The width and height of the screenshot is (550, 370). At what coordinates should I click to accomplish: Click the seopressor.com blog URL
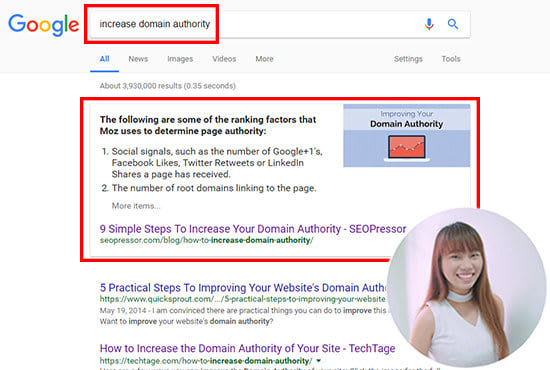[206, 241]
